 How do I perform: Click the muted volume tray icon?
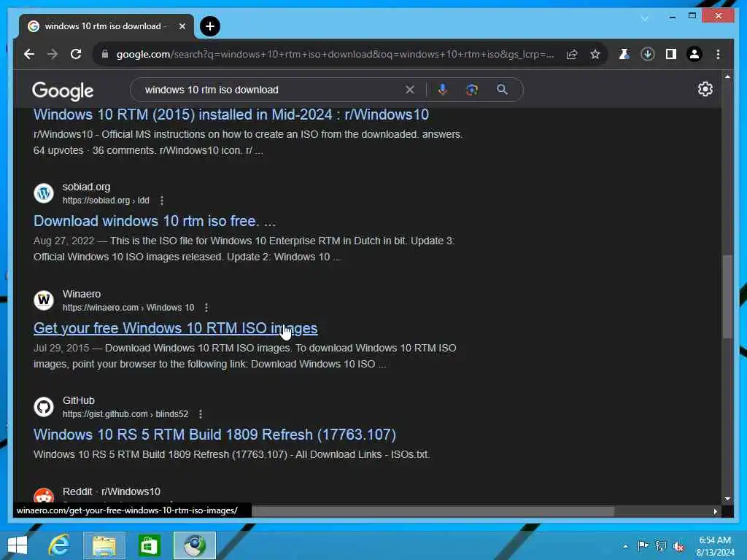678,545
